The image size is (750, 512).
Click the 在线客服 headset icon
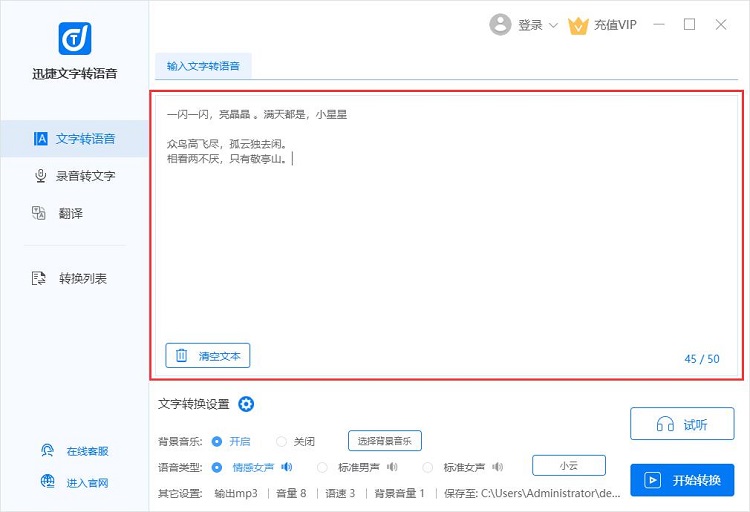(x=47, y=451)
